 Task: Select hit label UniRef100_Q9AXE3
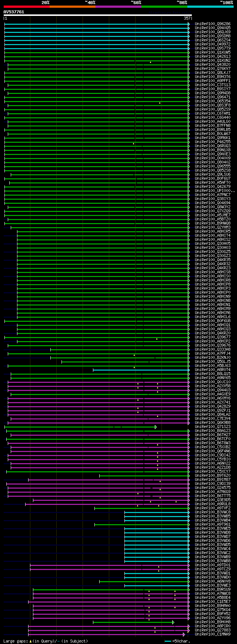pos(213,154)
